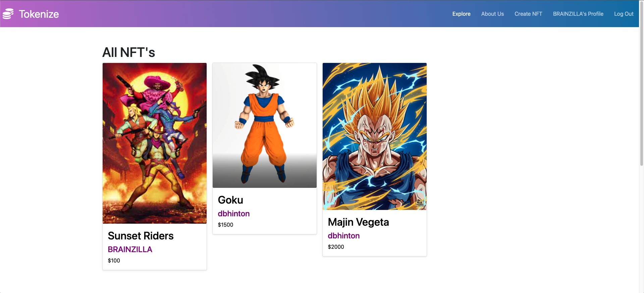Open BRAINZILLA's Profile
644x293 pixels.
coord(578,14)
